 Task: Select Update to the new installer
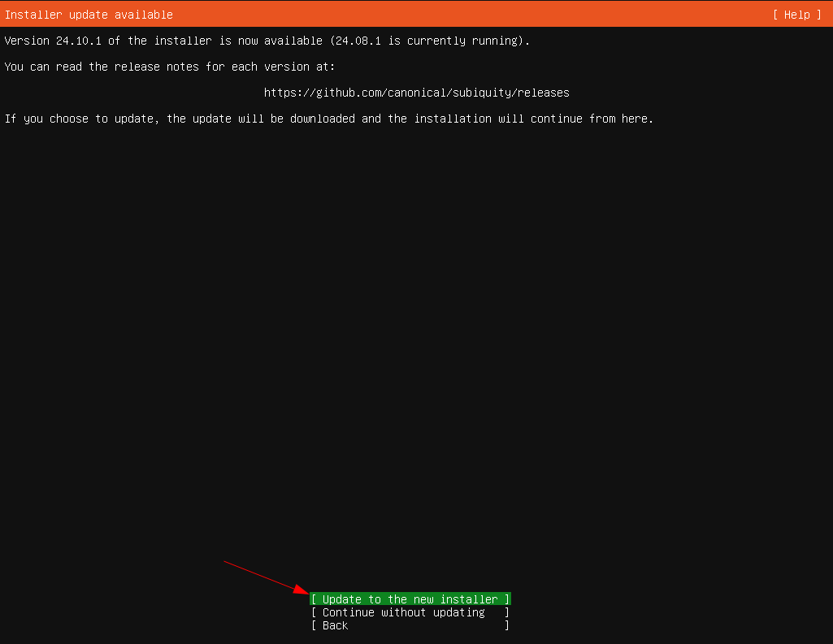point(410,599)
